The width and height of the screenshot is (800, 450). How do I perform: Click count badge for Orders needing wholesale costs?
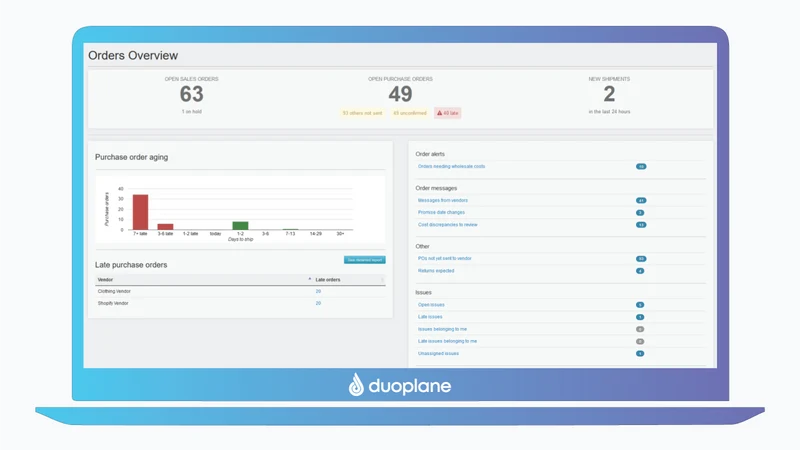[x=641, y=166]
